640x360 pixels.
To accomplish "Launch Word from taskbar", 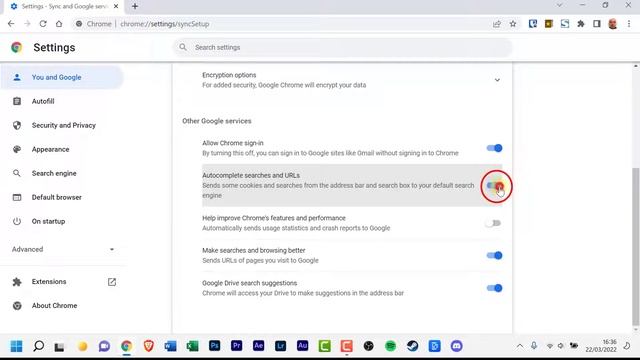I will click(x=171, y=346).
